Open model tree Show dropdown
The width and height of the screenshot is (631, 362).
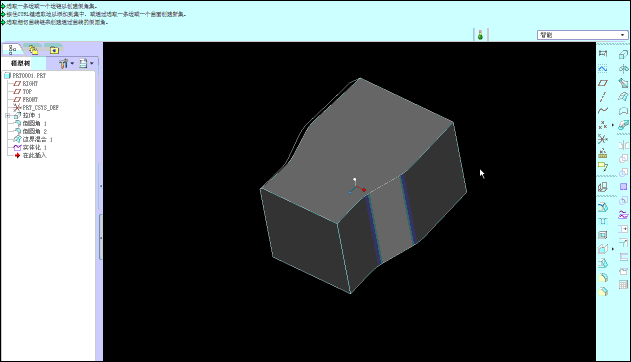tap(66, 63)
